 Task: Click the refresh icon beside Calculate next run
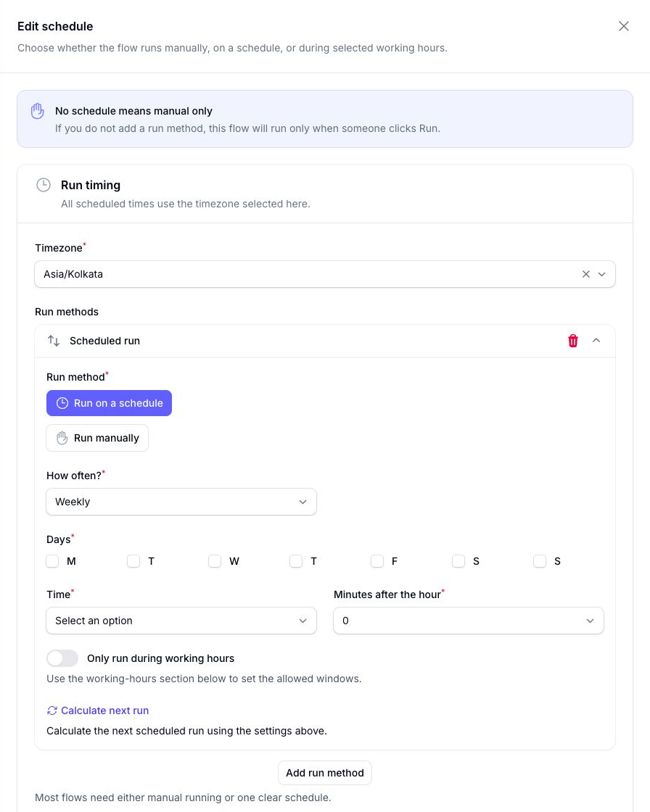click(52, 710)
